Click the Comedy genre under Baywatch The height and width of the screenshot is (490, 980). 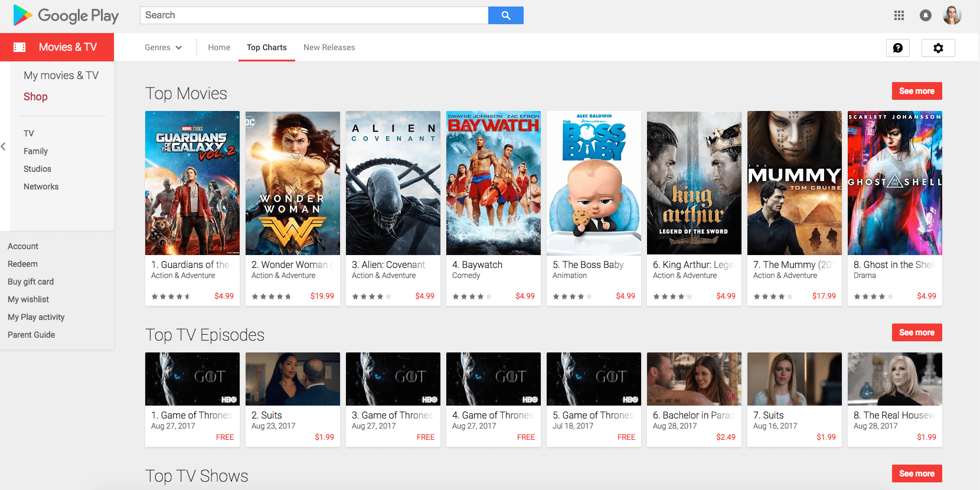coord(466,276)
